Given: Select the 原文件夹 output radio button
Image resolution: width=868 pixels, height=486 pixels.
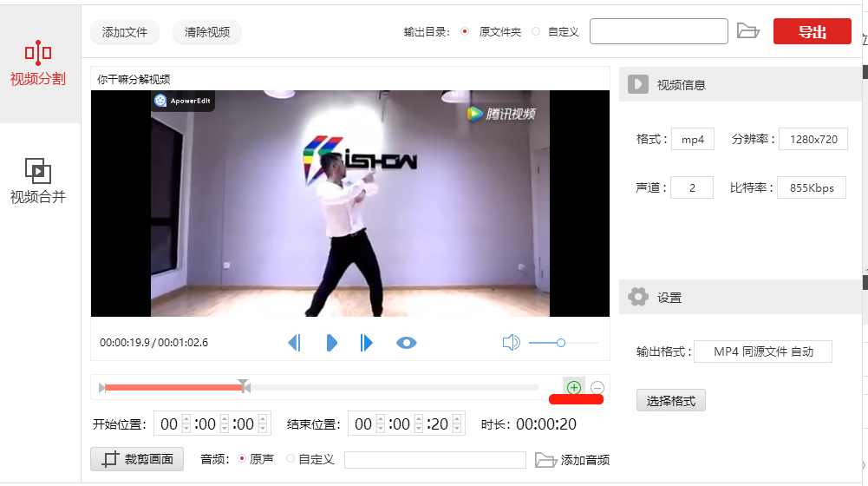Looking at the screenshot, I should (x=465, y=31).
